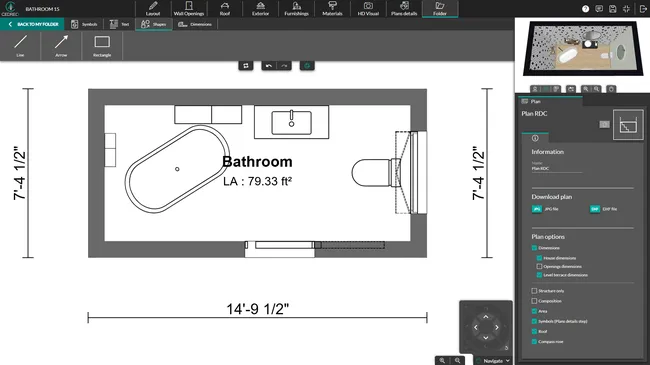Pan the plan down with navigation arrow
The image size is (650, 365).
(486, 338)
